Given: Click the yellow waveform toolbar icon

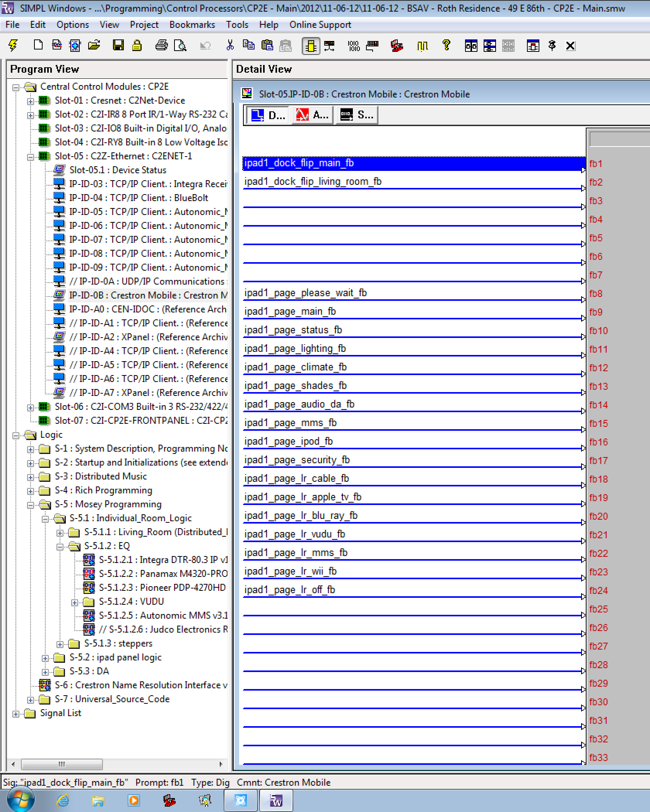Looking at the screenshot, I should click(422, 46).
